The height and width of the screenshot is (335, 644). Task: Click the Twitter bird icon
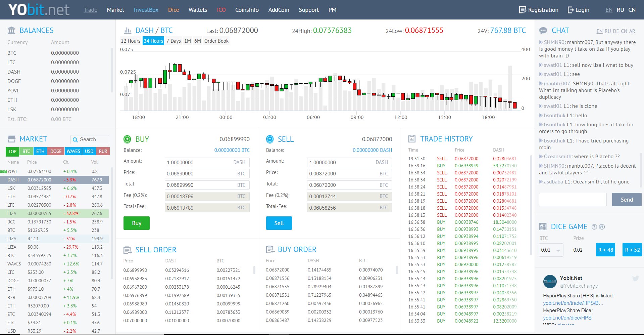click(x=635, y=278)
